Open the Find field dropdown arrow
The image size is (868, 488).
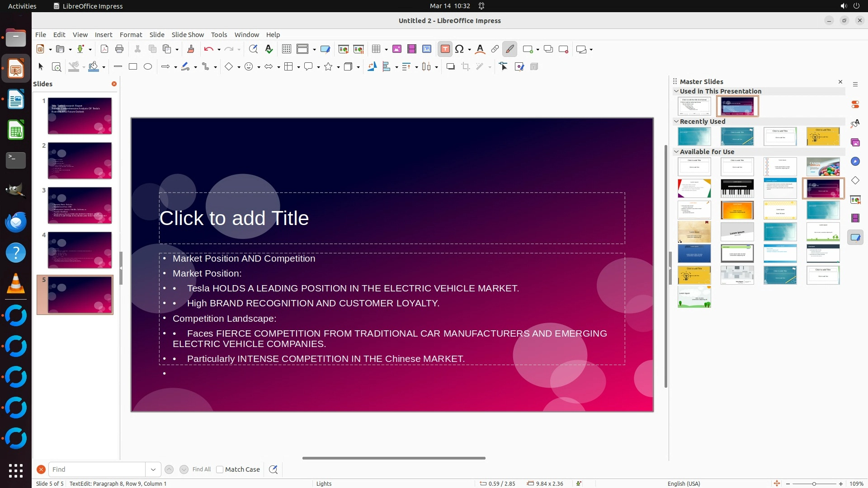pyautogui.click(x=153, y=469)
